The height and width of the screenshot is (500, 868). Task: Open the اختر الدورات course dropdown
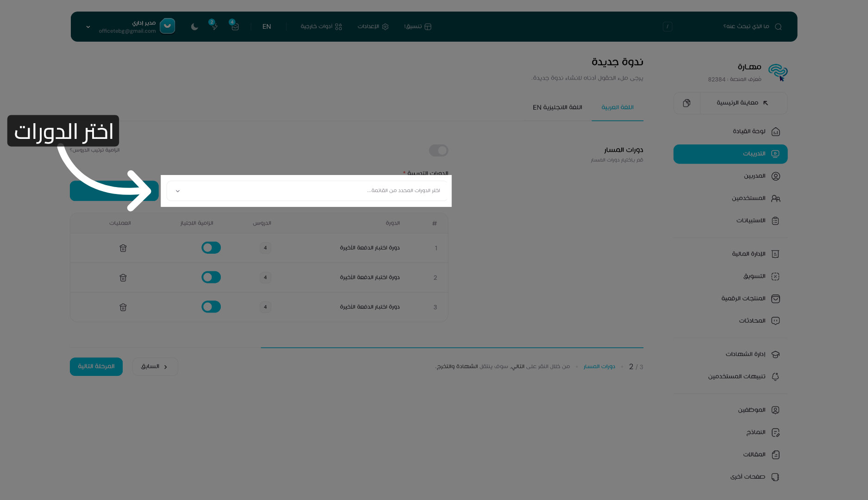coord(307,190)
